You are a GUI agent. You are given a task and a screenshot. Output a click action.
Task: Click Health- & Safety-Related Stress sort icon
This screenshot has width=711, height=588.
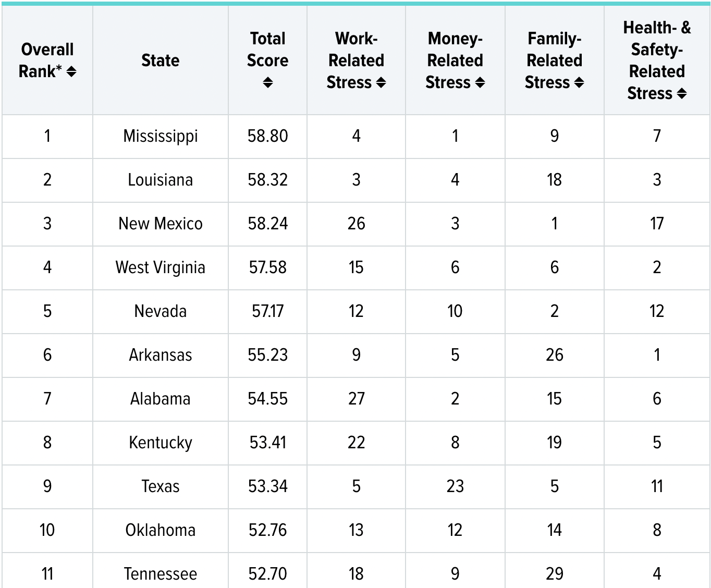682,94
